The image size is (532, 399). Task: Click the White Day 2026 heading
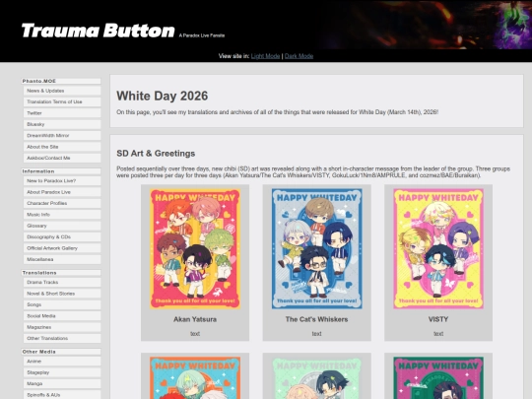click(163, 96)
